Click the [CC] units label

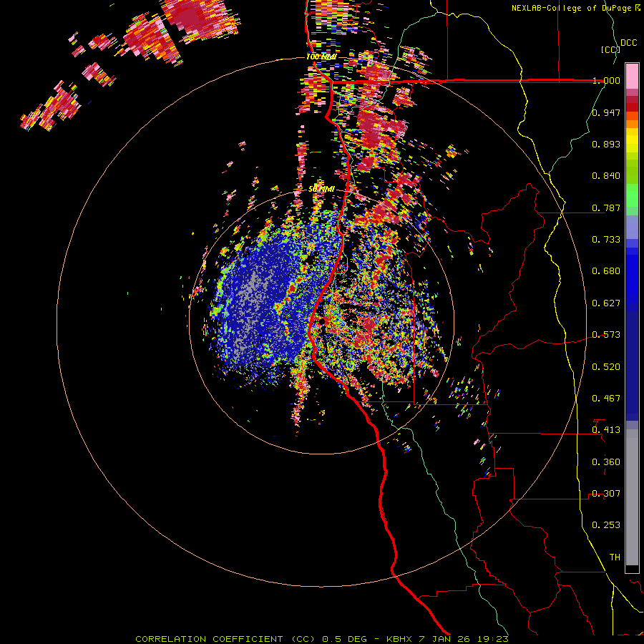610,49
